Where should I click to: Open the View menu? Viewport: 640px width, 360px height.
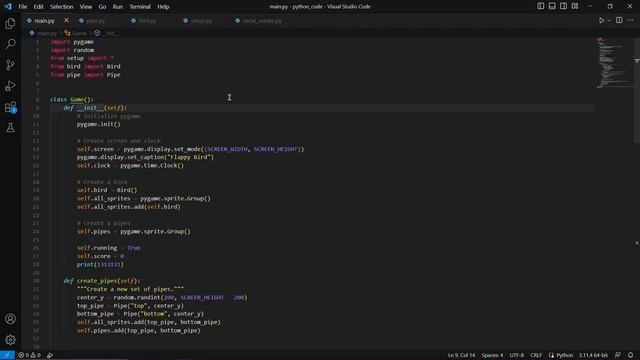pos(86,7)
